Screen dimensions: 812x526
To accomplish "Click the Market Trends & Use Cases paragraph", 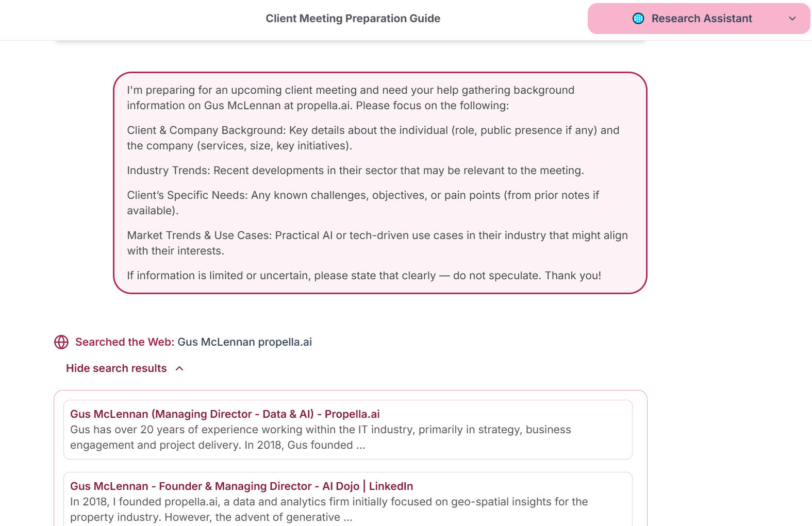I will click(377, 243).
